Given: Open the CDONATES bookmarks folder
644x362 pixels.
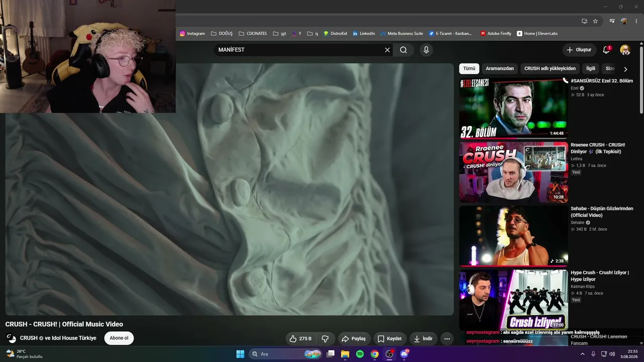Looking at the screenshot, I should [253, 34].
